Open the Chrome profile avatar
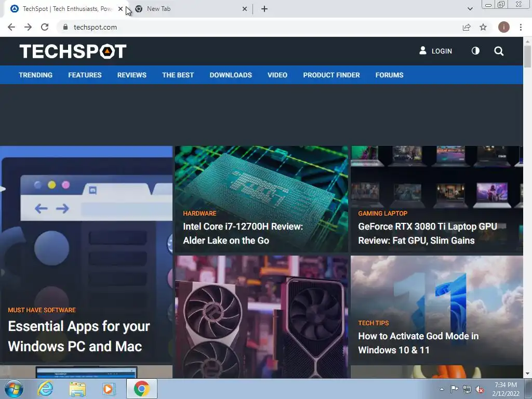 click(503, 27)
